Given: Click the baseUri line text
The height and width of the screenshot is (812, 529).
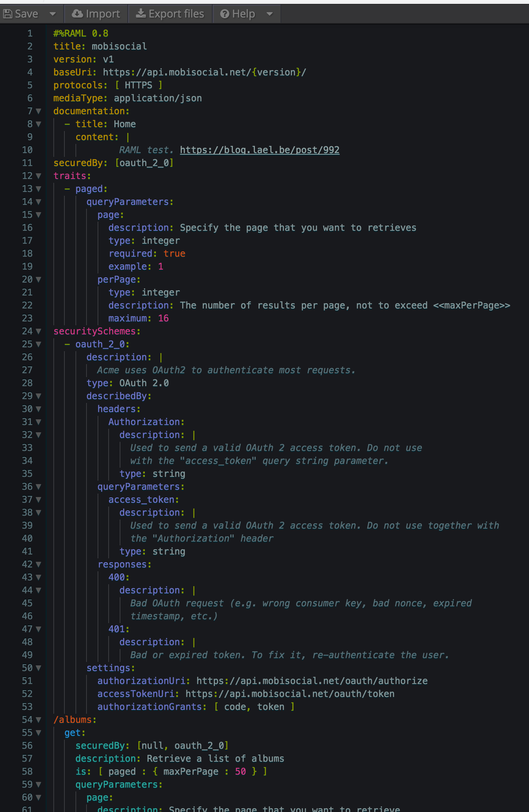Looking at the screenshot, I should coord(180,72).
